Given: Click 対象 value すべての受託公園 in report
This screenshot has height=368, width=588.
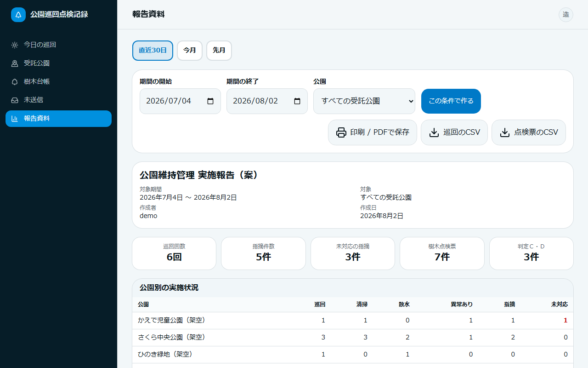Looking at the screenshot, I should click(x=386, y=198).
